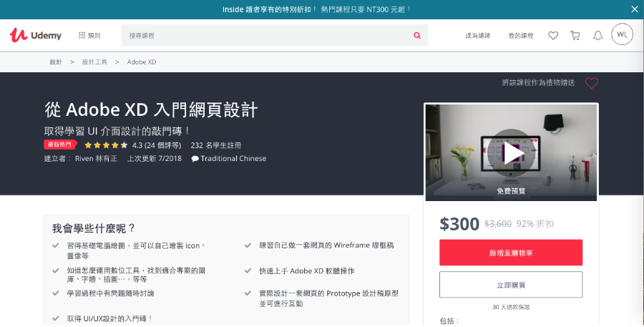Image resolution: width=644 pixels, height=327 pixels.
Task: Submit search with the red magnifier icon
Action: click(x=417, y=35)
